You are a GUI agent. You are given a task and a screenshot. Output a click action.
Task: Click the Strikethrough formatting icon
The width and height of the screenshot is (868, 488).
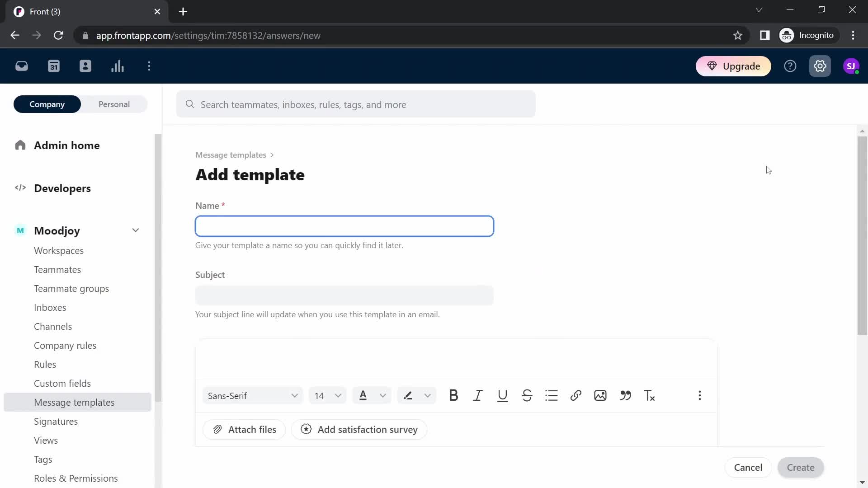click(527, 395)
